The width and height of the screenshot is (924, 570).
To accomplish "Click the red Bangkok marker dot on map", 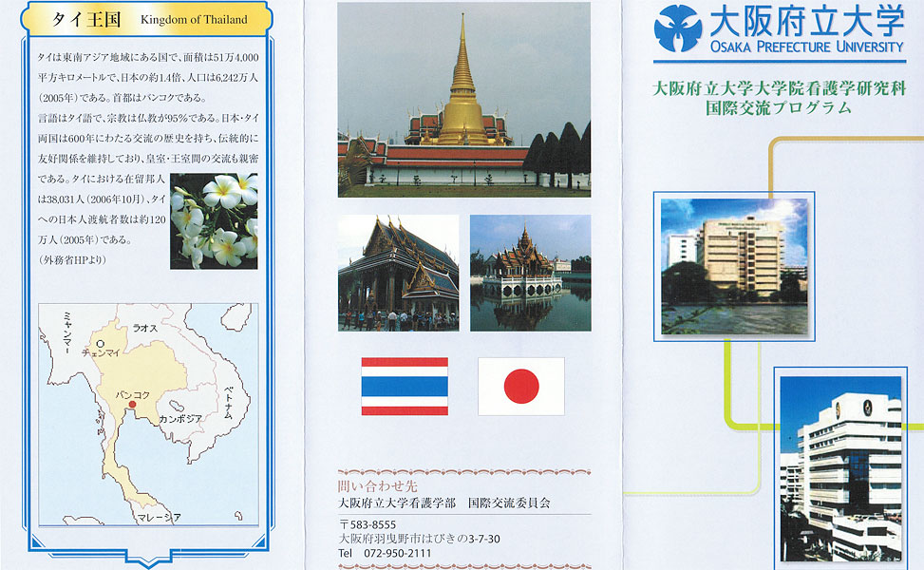I will click(133, 405).
